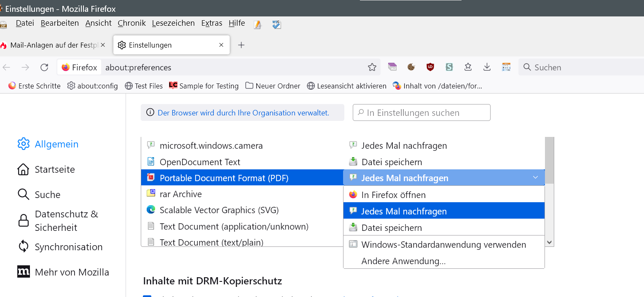
Task: Click 'Der Browser wird durch Ihre Organisation verwaltet' link
Action: 243,113
